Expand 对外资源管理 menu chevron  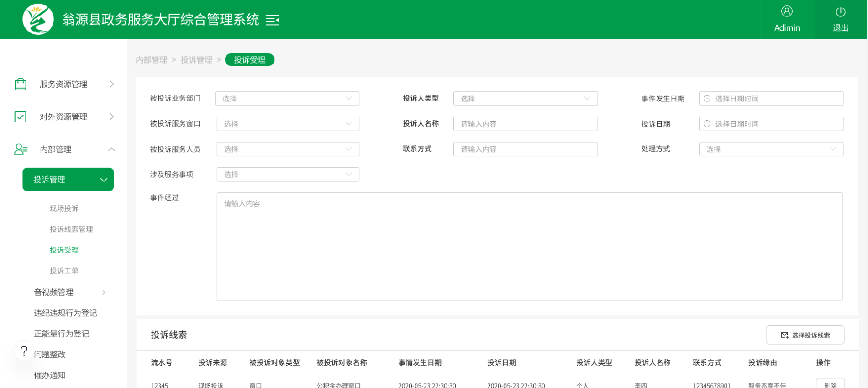tap(112, 117)
